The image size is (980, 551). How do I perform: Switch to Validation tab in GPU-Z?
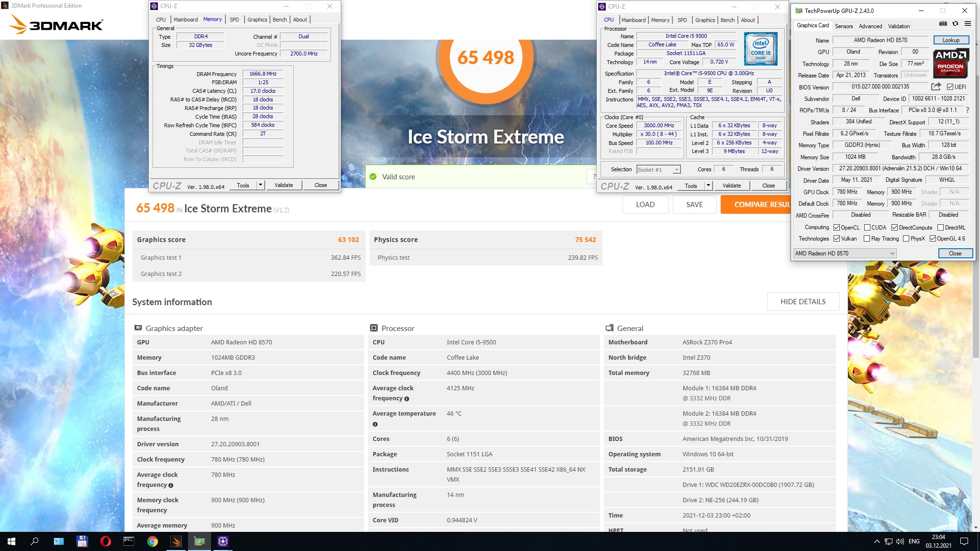899,26
